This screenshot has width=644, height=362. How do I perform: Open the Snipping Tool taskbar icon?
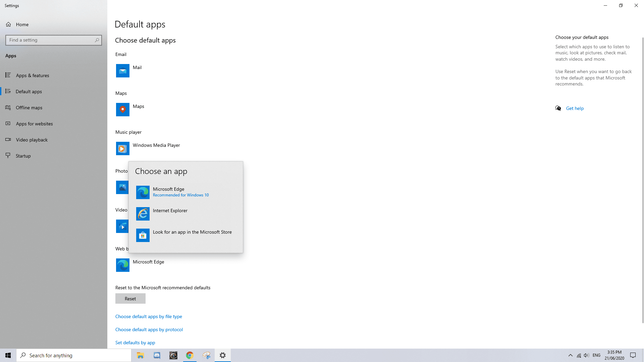(x=206, y=355)
